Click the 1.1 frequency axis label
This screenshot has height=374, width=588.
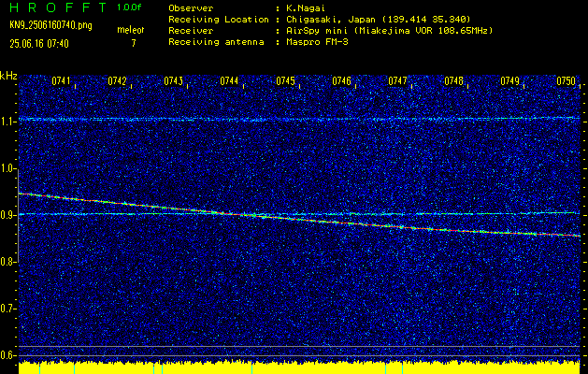click(7, 122)
